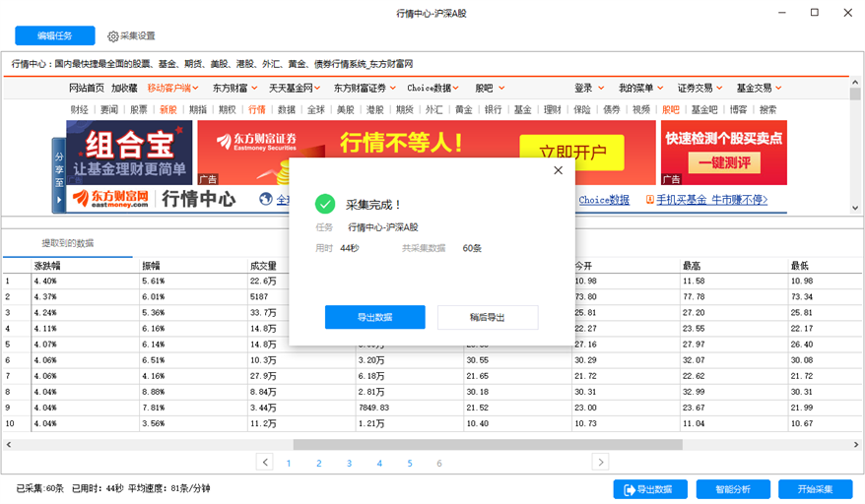
Task: Open Choice数据 hyperlink below banner
Action: pyautogui.click(x=604, y=200)
